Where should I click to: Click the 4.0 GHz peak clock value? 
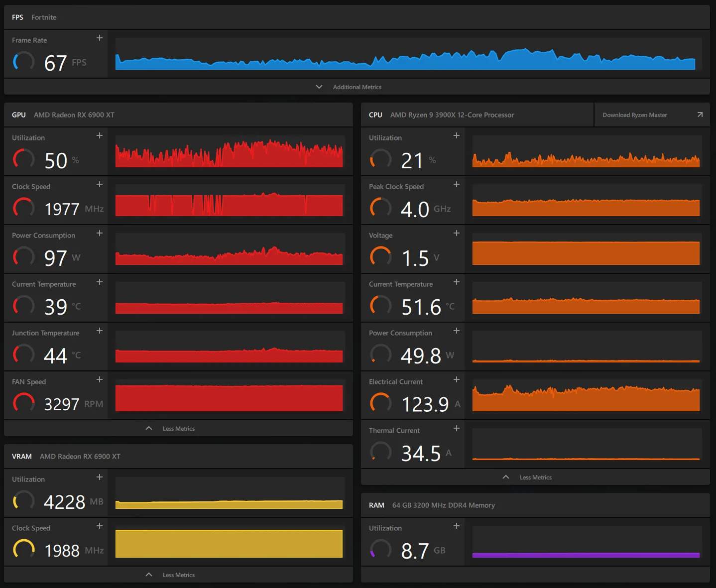(x=426, y=209)
